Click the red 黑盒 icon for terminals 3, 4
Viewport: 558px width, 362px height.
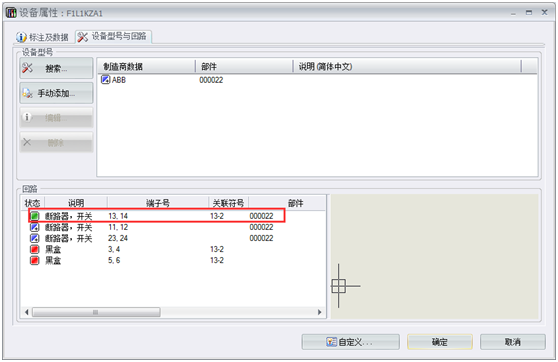pos(35,249)
